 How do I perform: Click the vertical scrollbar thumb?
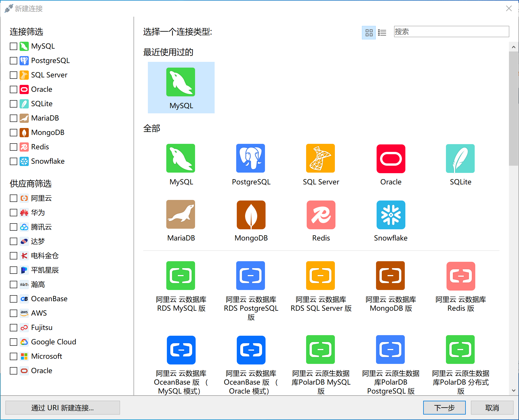tap(514, 109)
